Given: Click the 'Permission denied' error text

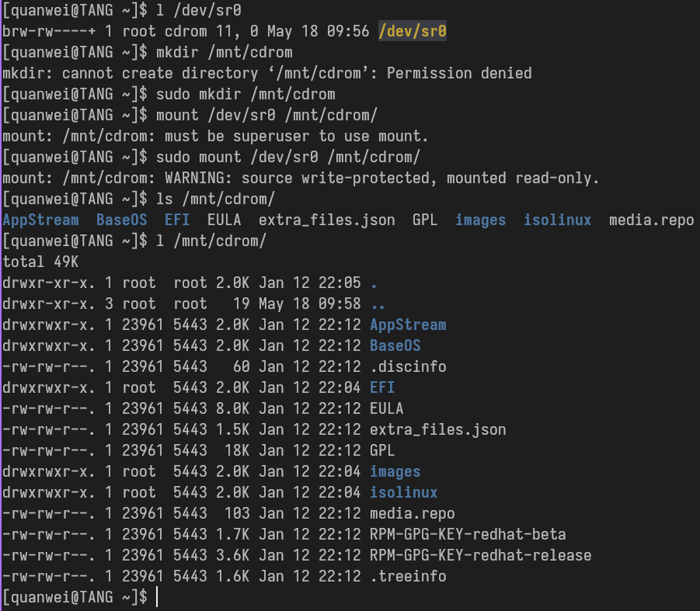Looking at the screenshot, I should coord(459,73).
